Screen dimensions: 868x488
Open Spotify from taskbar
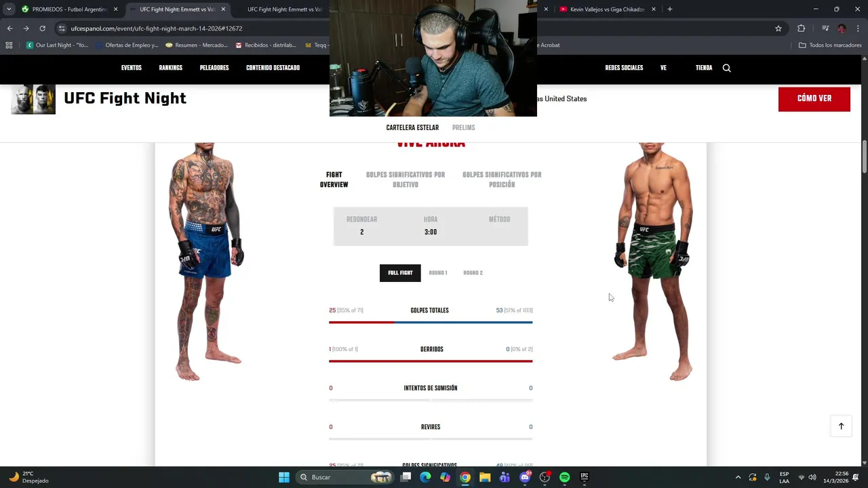pos(565,477)
